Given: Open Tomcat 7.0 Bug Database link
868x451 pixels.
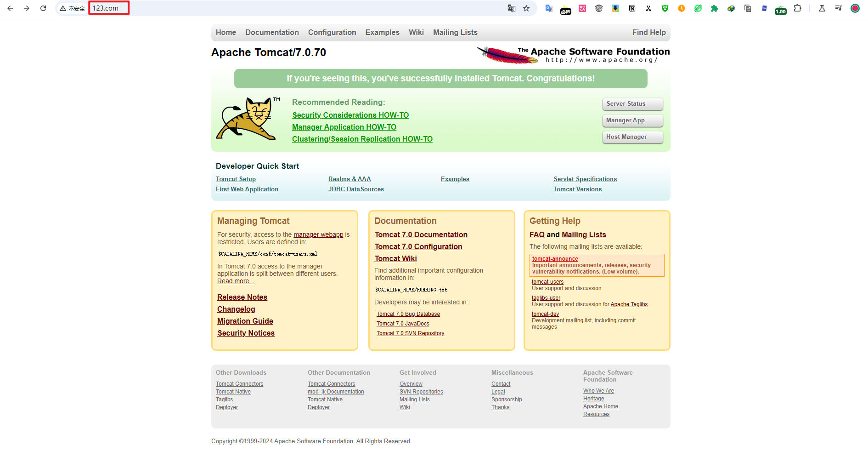Looking at the screenshot, I should click(x=408, y=314).
